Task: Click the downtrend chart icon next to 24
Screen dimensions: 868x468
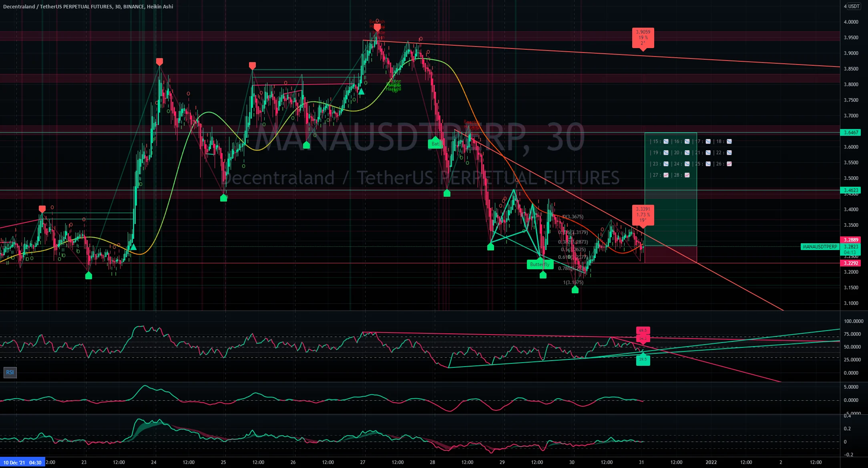Action: [x=687, y=164]
